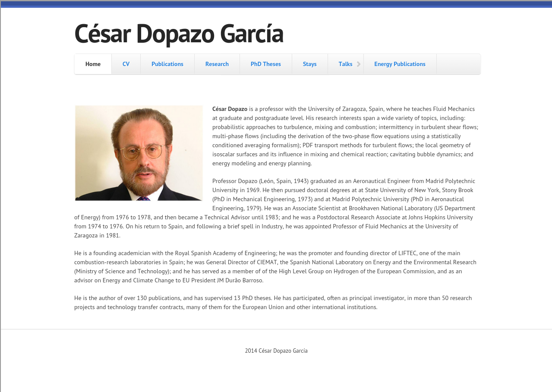Screen dimensions: 552x392
Task: Click the paragraph about research interests
Action: [x=345, y=136]
